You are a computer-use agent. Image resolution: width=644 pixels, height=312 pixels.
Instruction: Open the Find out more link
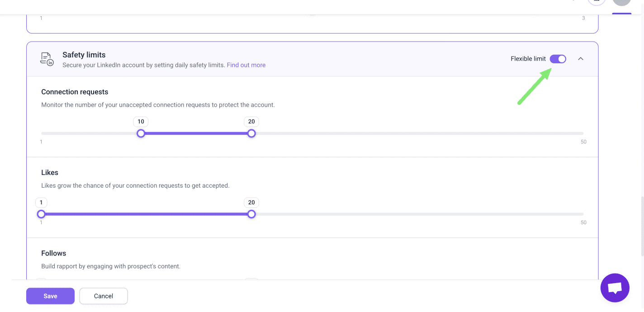point(246,65)
